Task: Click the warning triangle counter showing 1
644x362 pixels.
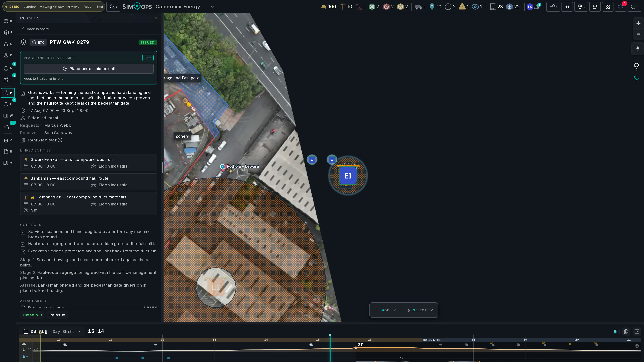Action: [464, 7]
